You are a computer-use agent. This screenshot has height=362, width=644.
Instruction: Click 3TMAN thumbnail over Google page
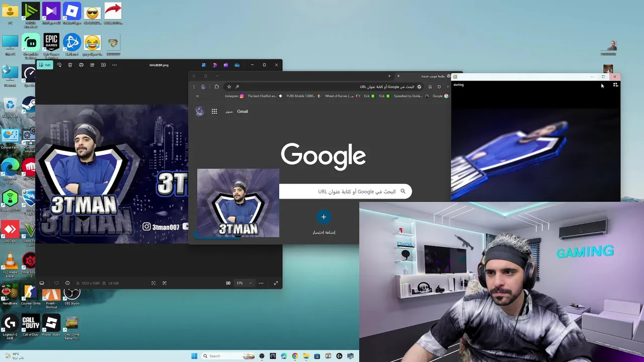(x=238, y=203)
